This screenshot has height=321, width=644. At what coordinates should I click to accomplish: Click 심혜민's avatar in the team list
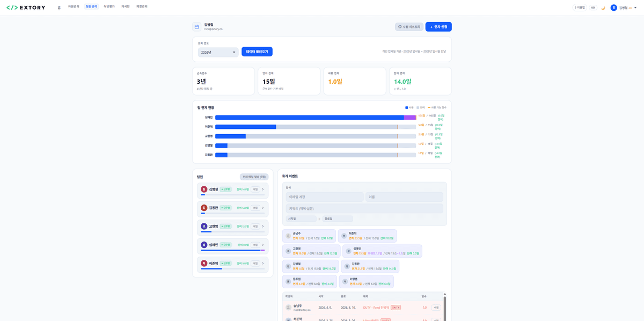[x=204, y=245]
